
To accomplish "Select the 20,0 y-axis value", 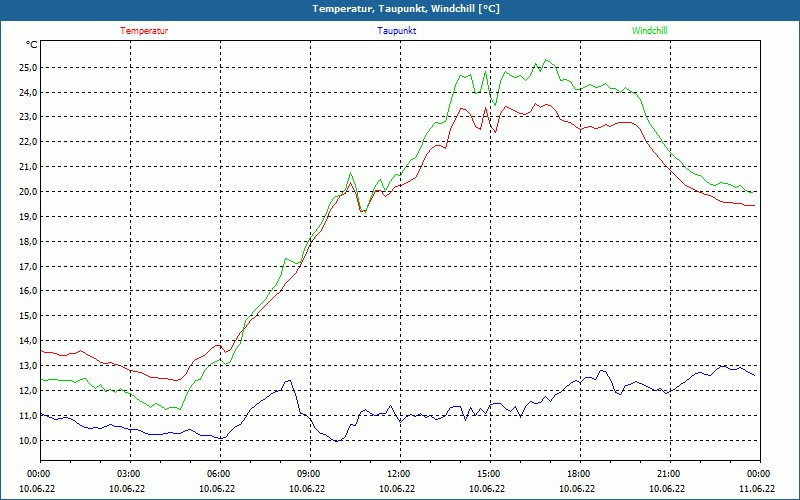I will tap(28, 192).
